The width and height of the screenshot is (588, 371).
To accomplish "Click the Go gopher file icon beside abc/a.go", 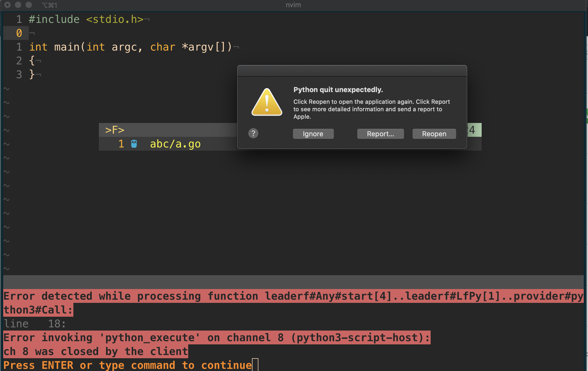I will (x=134, y=144).
